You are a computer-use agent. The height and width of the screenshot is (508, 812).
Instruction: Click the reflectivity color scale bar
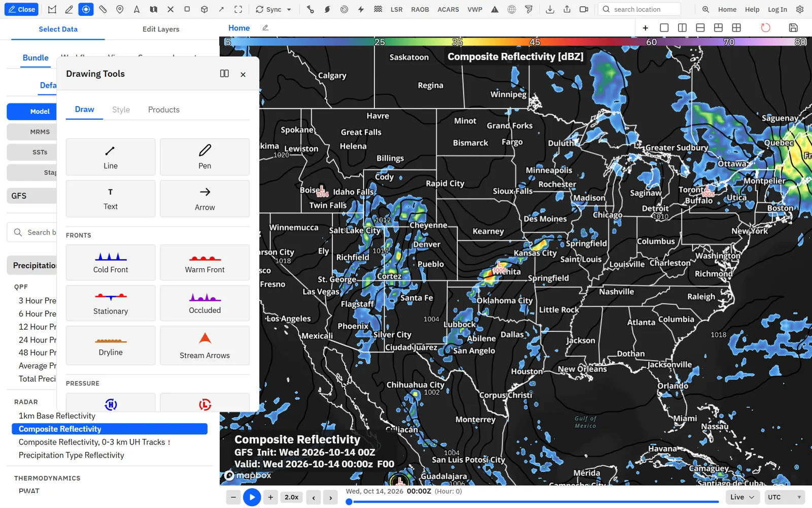coord(516,42)
